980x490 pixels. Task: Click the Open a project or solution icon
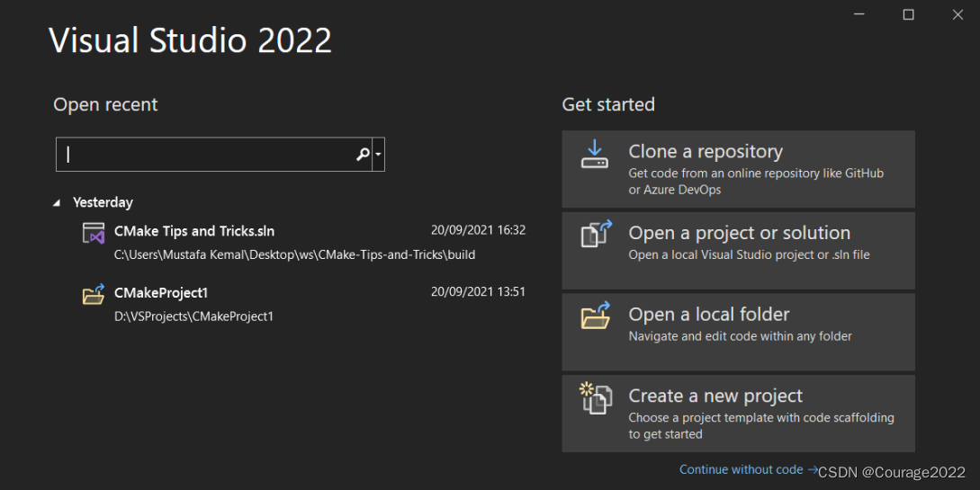tap(597, 234)
